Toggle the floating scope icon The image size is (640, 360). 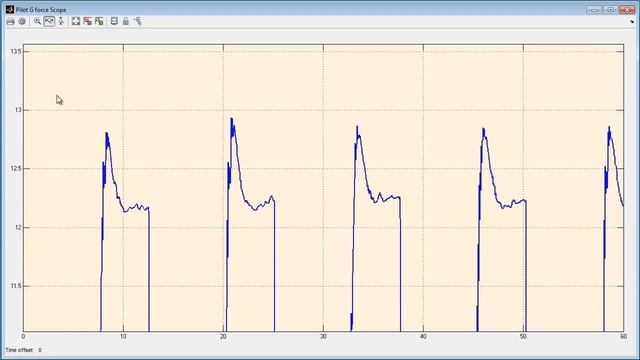coord(114,21)
